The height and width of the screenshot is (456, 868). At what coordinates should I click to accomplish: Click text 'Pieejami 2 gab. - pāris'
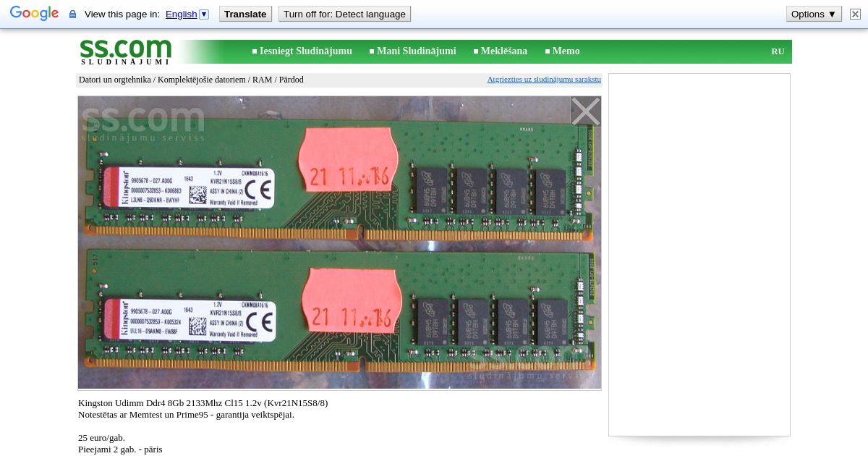coord(120,449)
